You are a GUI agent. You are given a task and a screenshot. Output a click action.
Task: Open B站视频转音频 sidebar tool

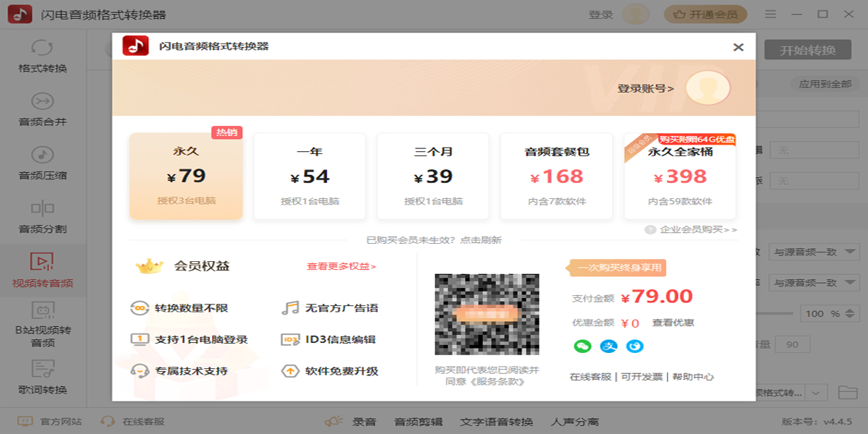pyautogui.click(x=43, y=324)
